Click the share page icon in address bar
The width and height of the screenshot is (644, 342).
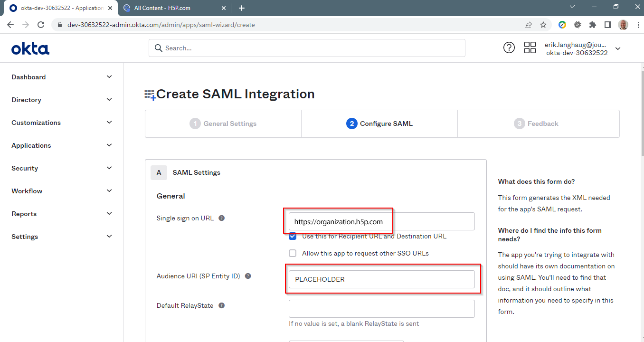(x=528, y=25)
